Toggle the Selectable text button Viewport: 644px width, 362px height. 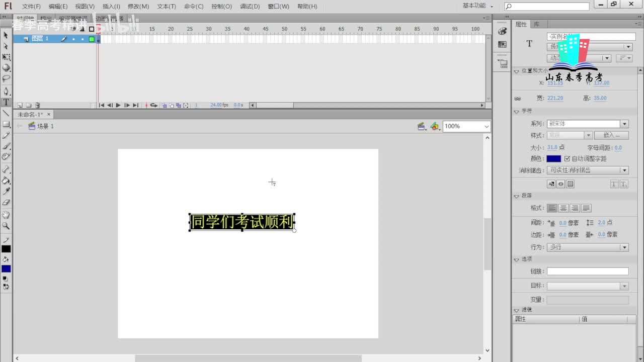click(x=551, y=184)
